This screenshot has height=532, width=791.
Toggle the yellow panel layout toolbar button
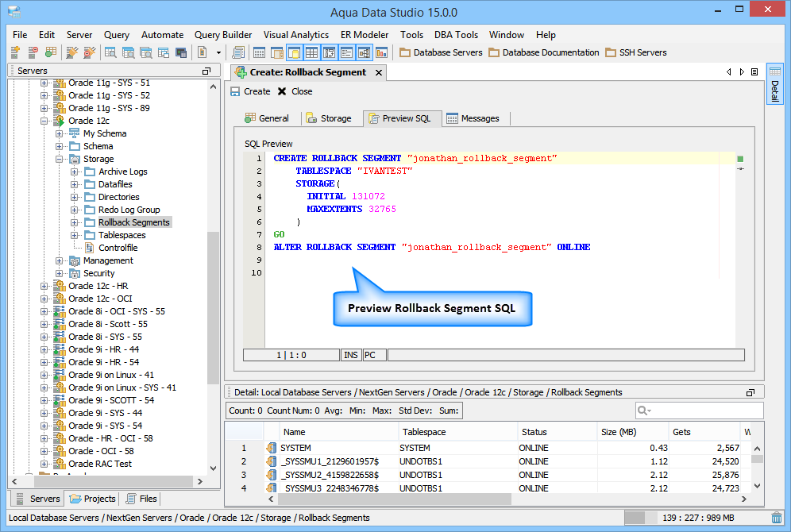293,52
